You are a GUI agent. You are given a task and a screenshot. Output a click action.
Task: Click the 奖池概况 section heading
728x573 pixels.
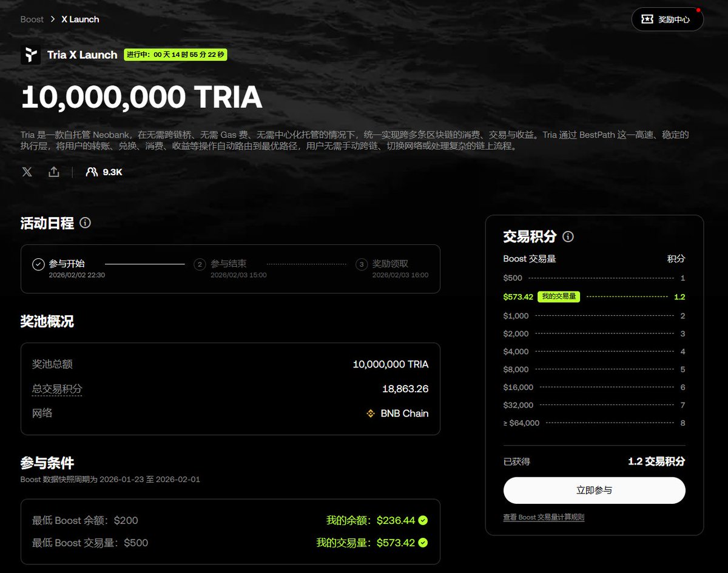(47, 321)
